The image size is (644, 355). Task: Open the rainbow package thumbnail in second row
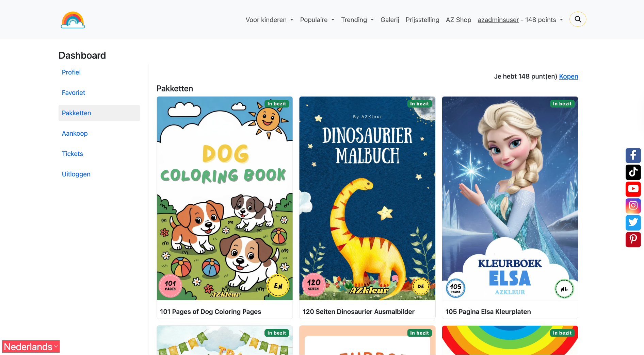[x=510, y=340]
